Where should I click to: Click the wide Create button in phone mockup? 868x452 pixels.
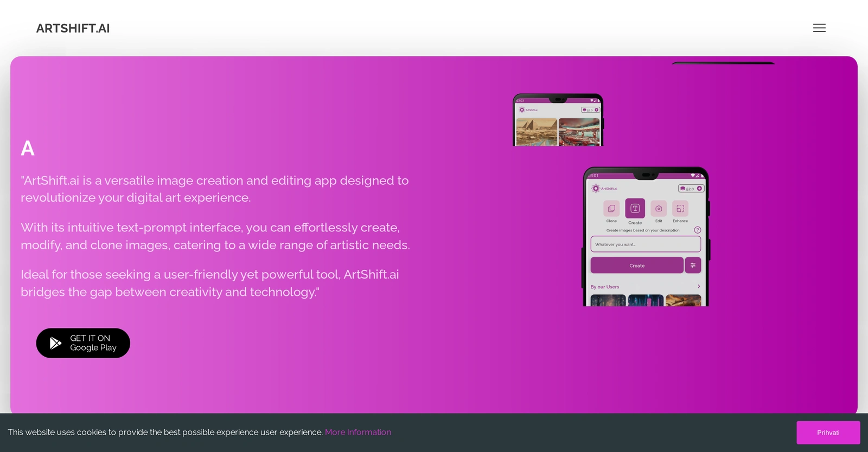click(637, 266)
